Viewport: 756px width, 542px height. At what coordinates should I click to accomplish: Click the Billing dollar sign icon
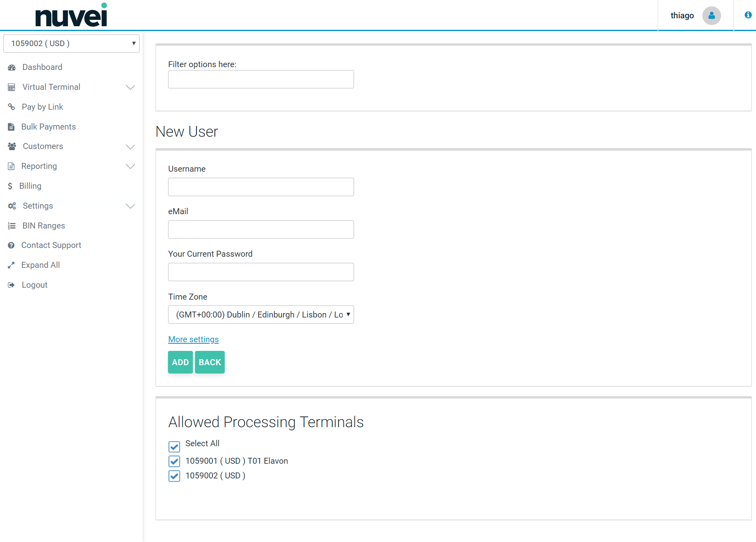10,186
